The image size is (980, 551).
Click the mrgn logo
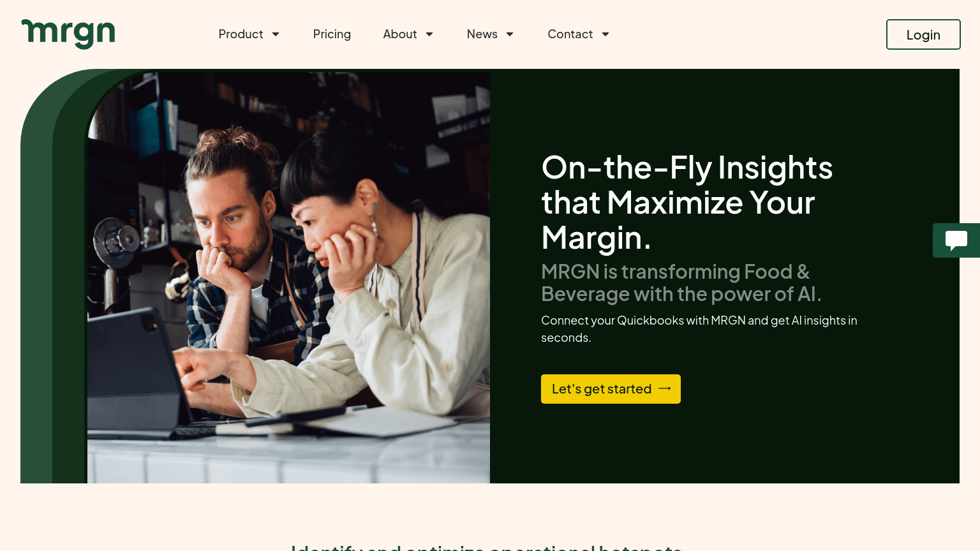click(68, 34)
